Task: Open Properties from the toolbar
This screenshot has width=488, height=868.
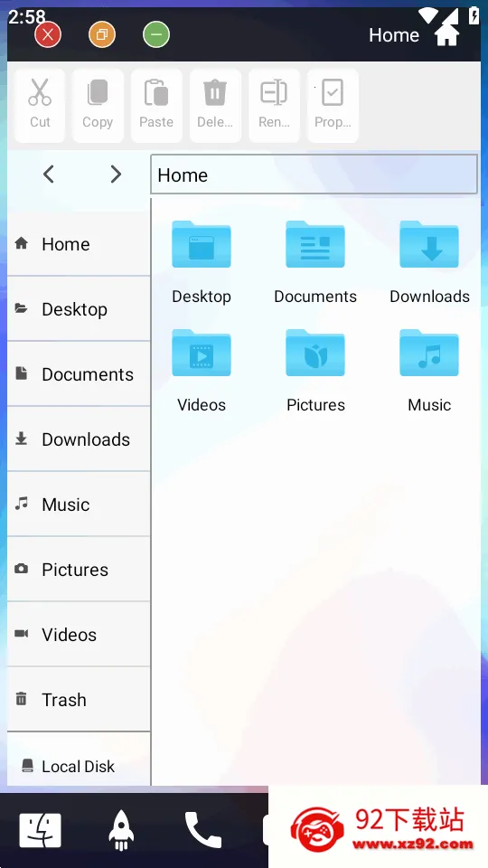Action: [x=333, y=105]
